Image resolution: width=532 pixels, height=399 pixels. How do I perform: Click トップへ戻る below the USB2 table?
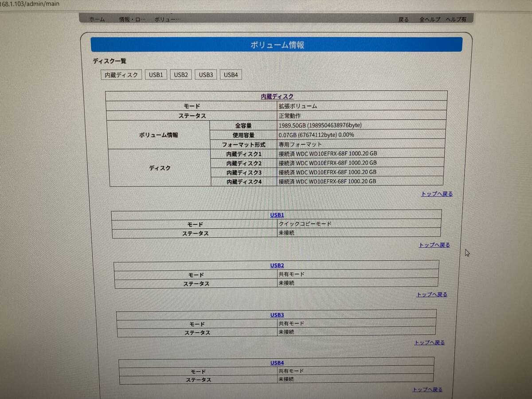(432, 294)
